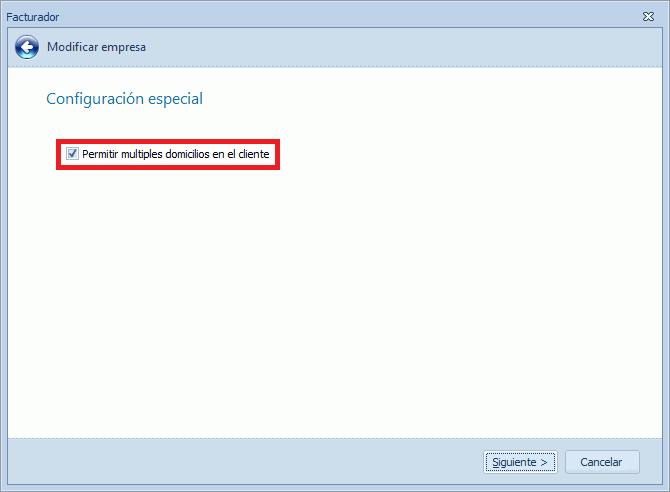Click the Configuración especial heading
The height and width of the screenshot is (492, 670).
[124, 99]
